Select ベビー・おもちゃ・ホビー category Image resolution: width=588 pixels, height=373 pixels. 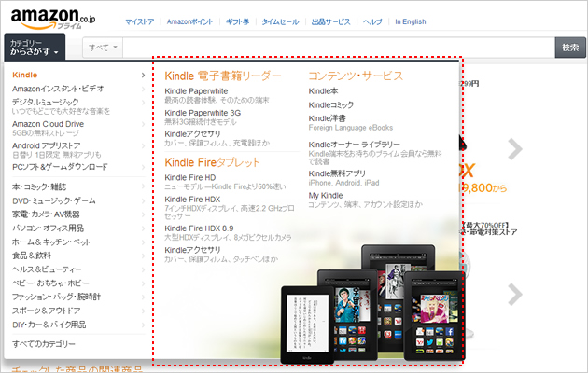coord(50,283)
